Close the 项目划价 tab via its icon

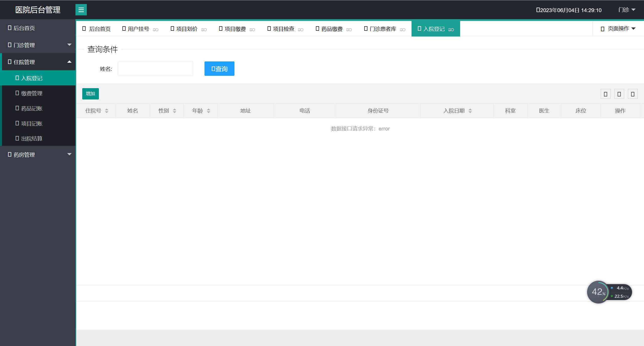pos(204,29)
